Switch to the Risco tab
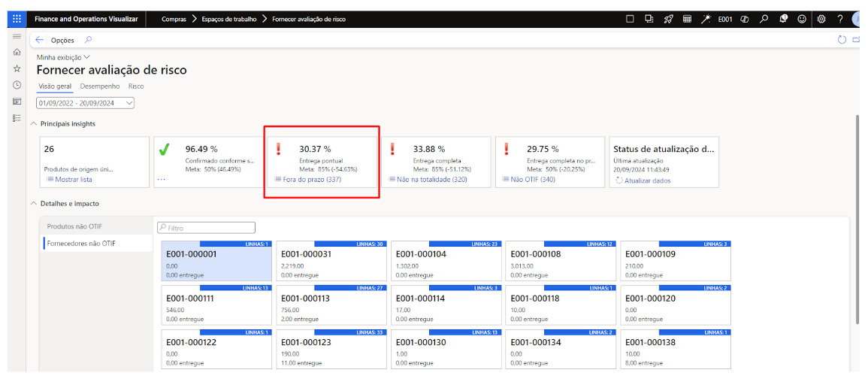The height and width of the screenshot is (385, 868). 136,86
